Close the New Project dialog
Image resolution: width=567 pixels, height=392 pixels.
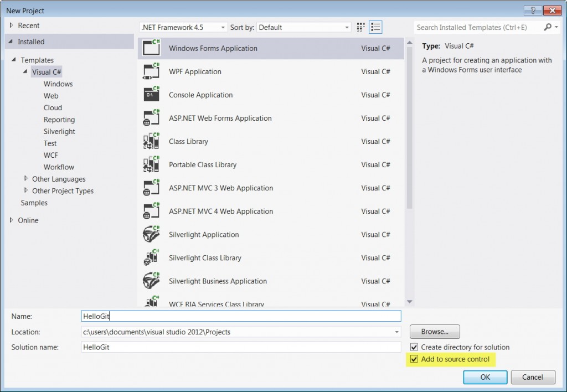point(552,11)
